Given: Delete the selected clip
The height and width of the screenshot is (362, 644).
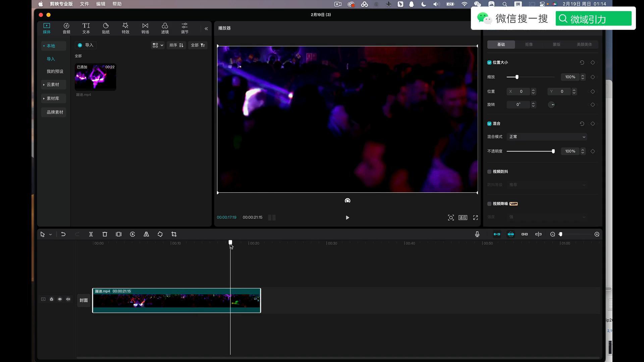Looking at the screenshot, I should pyautogui.click(x=105, y=234).
